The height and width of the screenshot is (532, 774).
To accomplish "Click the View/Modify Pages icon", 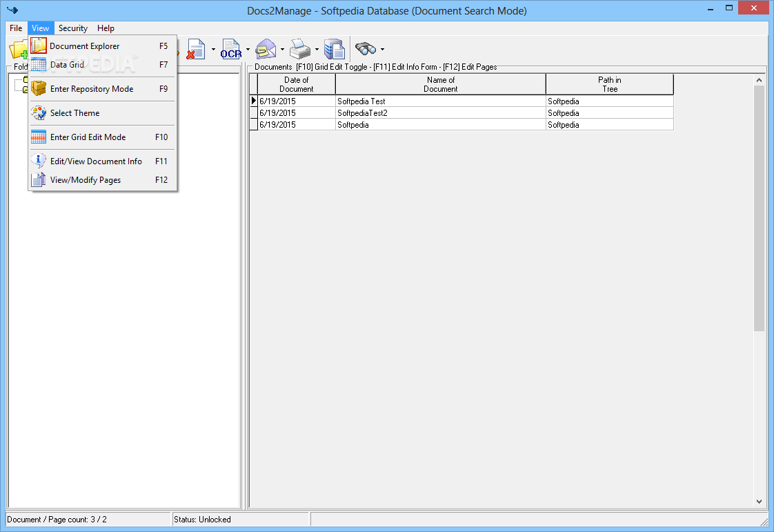I will pos(39,180).
